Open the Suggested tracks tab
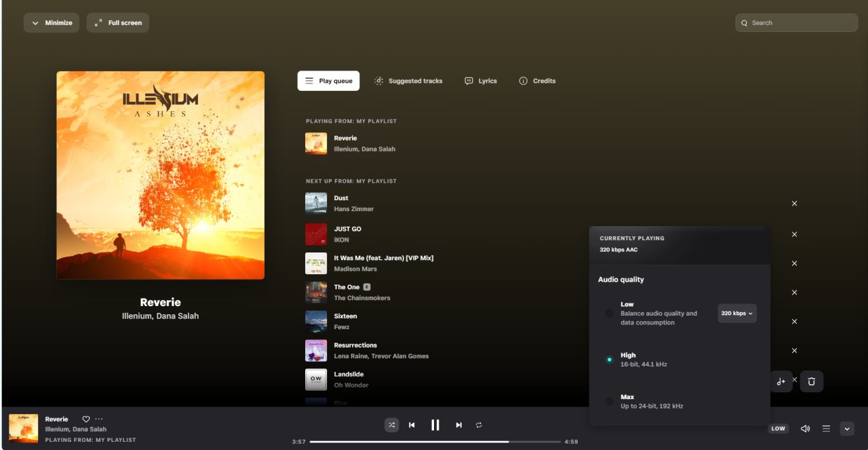868x450 pixels. [408, 81]
